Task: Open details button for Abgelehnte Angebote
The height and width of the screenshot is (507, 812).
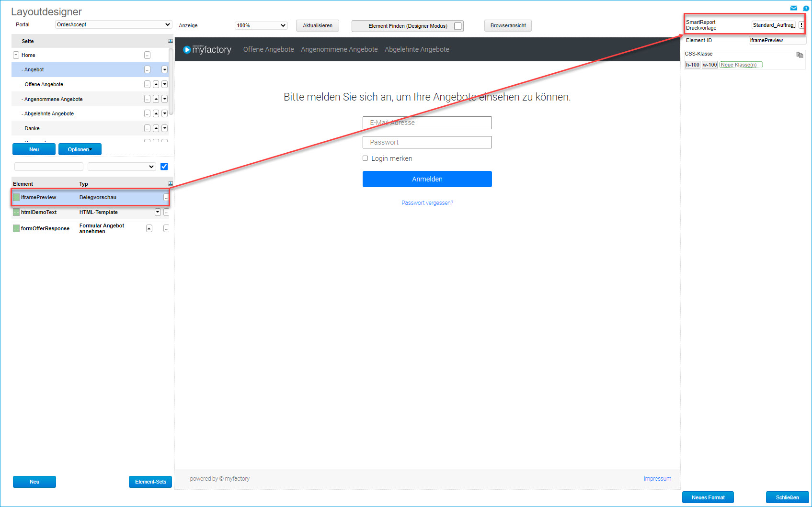Action: (147, 113)
